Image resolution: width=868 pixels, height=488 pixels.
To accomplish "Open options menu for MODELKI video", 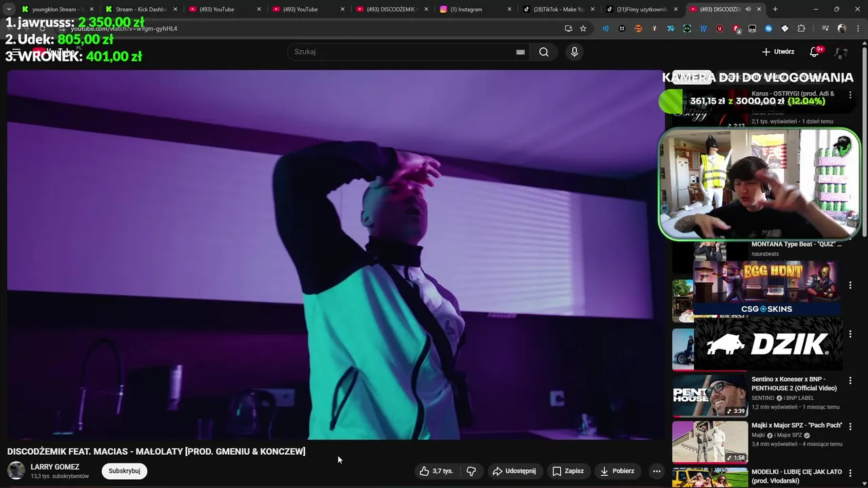I will pos(850,473).
